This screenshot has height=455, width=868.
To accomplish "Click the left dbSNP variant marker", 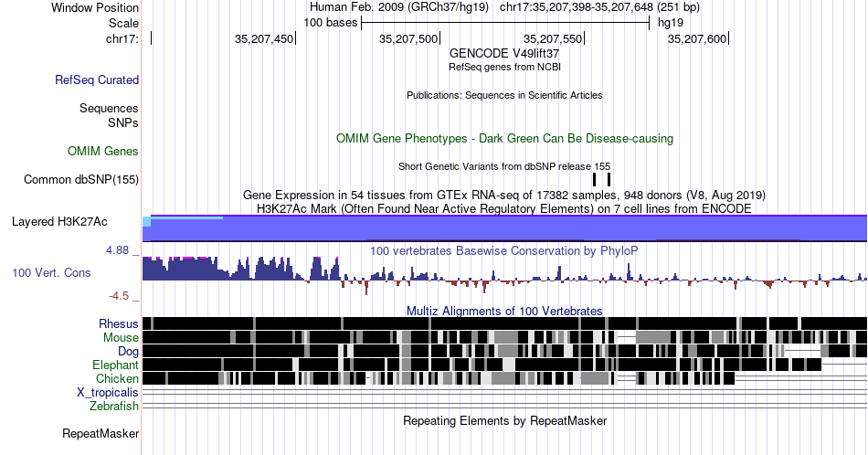I will (x=595, y=179).
